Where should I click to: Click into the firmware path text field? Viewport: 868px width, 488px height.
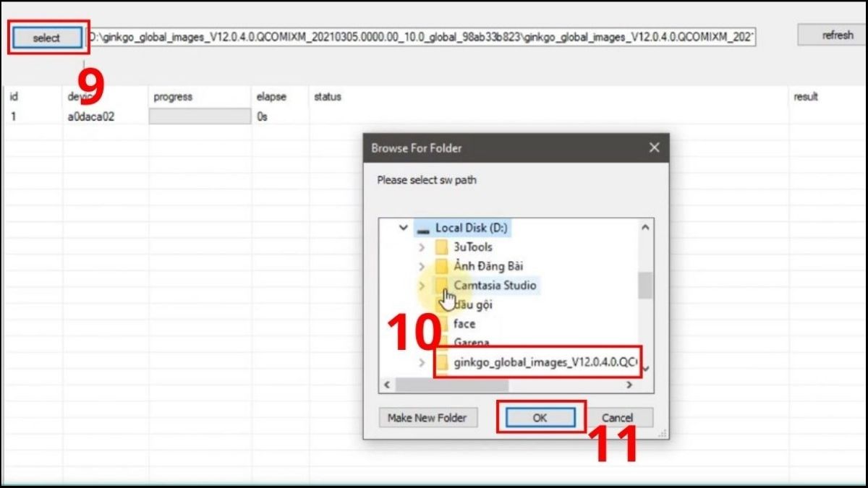click(x=421, y=37)
